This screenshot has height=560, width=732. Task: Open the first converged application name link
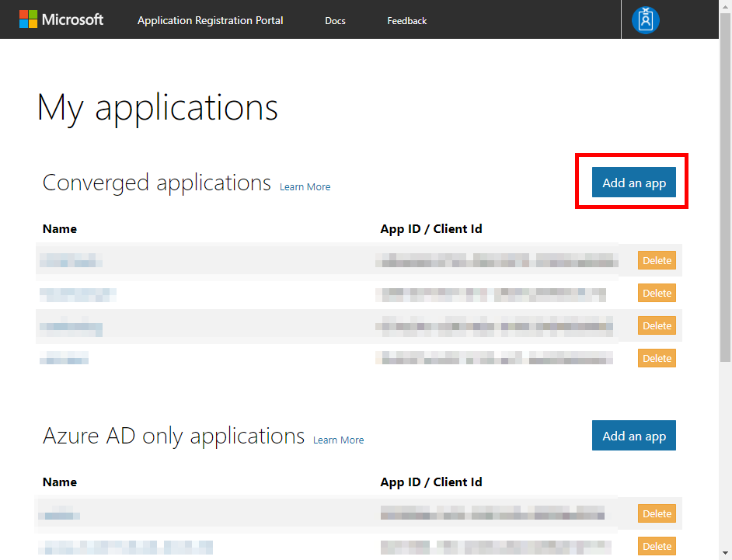tap(71, 260)
